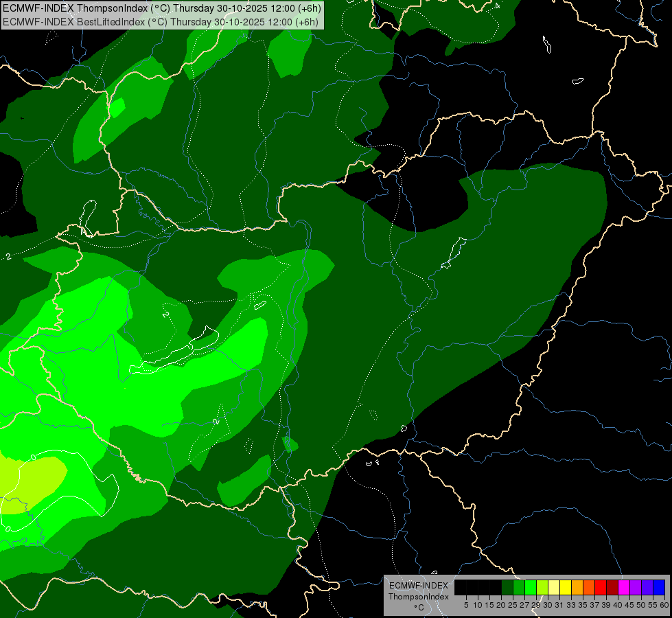The height and width of the screenshot is (618, 672).
Task: Pick the yellow-green 29-30 legend swatch
Action: tap(542, 587)
